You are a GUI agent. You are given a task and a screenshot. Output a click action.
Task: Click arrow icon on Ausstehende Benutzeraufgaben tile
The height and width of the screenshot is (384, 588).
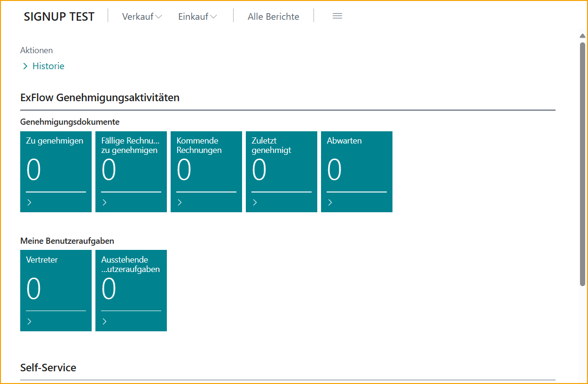(x=104, y=321)
